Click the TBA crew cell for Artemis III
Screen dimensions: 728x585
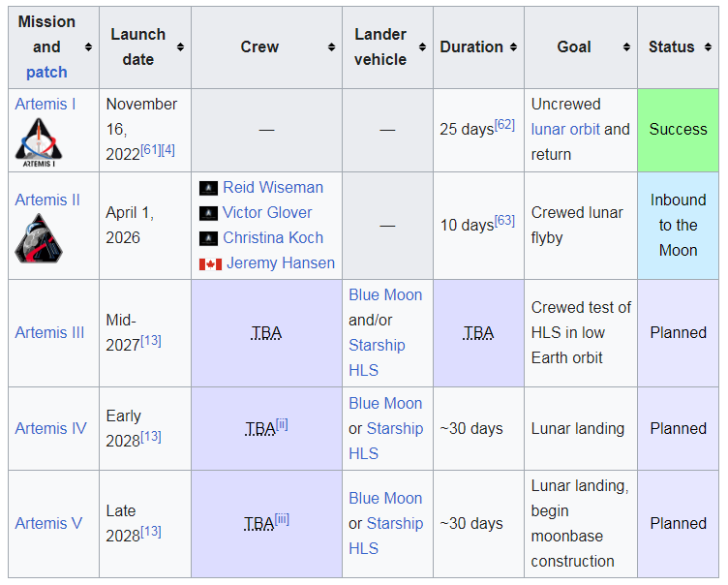coord(266,333)
